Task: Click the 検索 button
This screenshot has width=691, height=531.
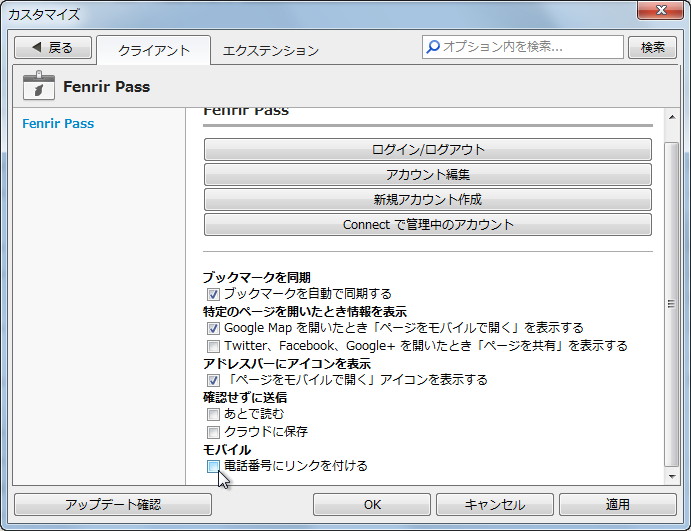Action: coord(652,48)
